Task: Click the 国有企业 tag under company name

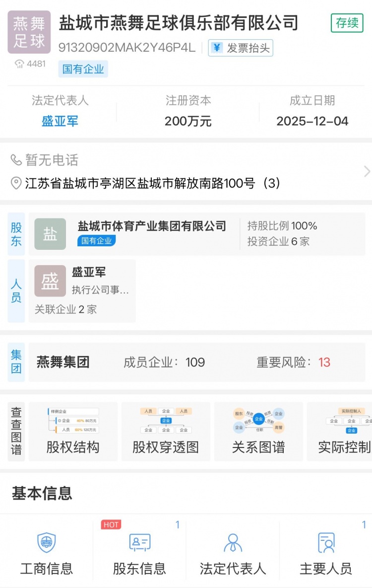Action: (x=83, y=69)
